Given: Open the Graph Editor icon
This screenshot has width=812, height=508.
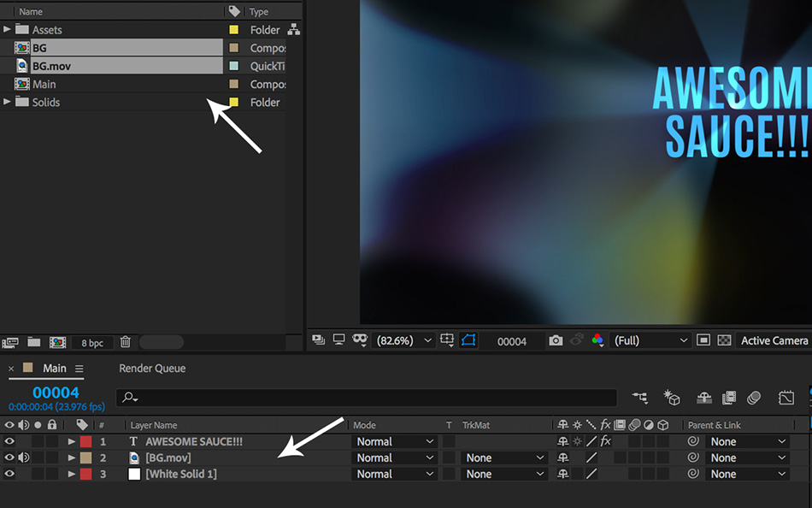Looking at the screenshot, I should (x=786, y=398).
